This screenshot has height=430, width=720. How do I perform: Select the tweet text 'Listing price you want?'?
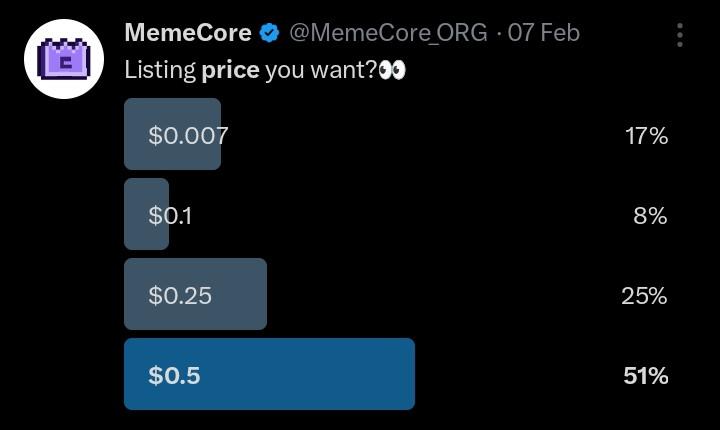coord(250,72)
